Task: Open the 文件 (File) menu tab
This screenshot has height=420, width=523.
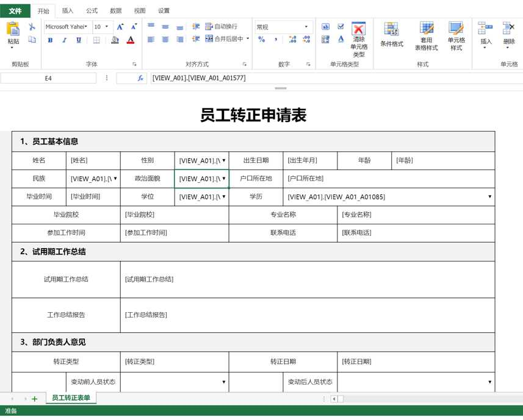Action: (15, 11)
